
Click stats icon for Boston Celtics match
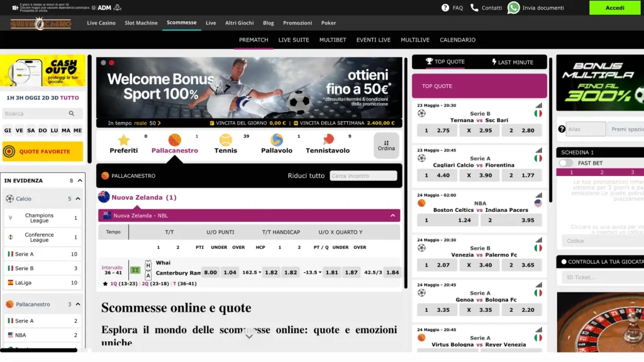(x=538, y=195)
